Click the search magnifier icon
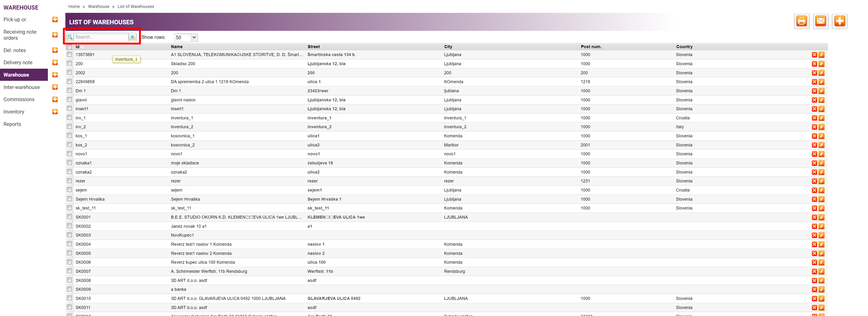 coord(69,37)
